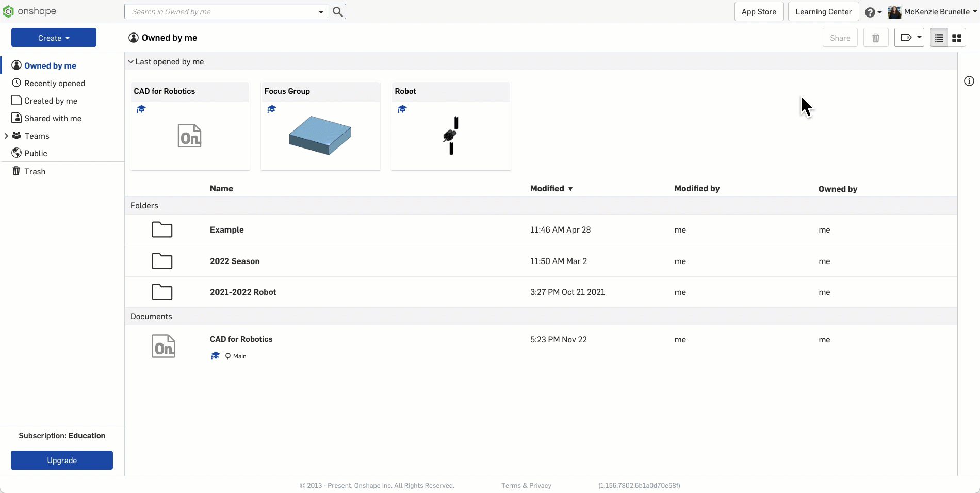The width and height of the screenshot is (980, 493).
Task: Collapse the Last opened by me section
Action: tap(130, 62)
